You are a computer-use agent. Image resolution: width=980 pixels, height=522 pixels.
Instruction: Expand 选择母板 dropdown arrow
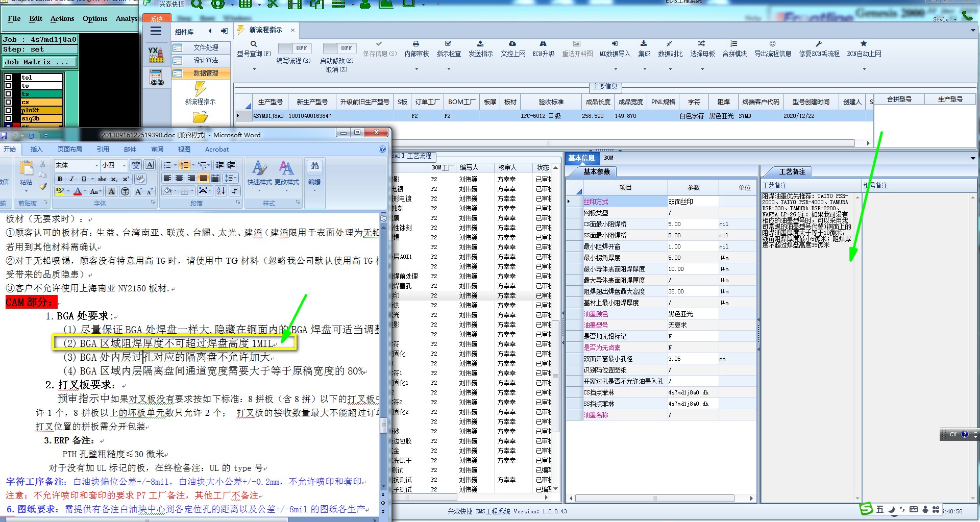702,69
